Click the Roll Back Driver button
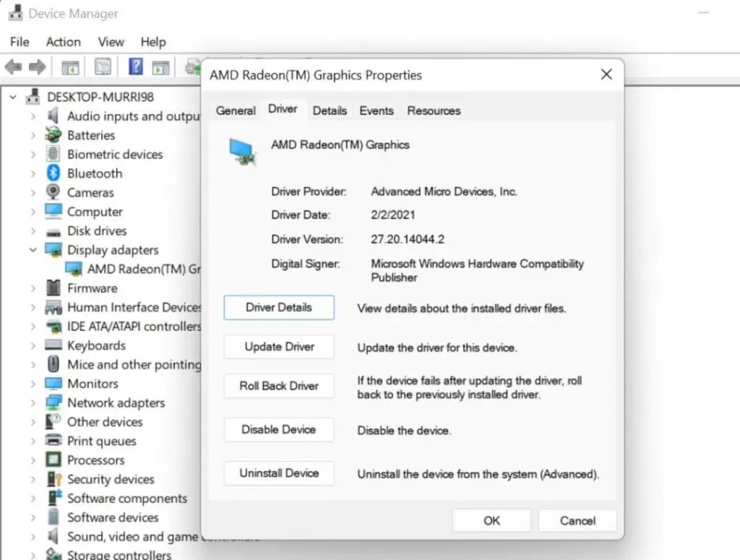 point(278,386)
